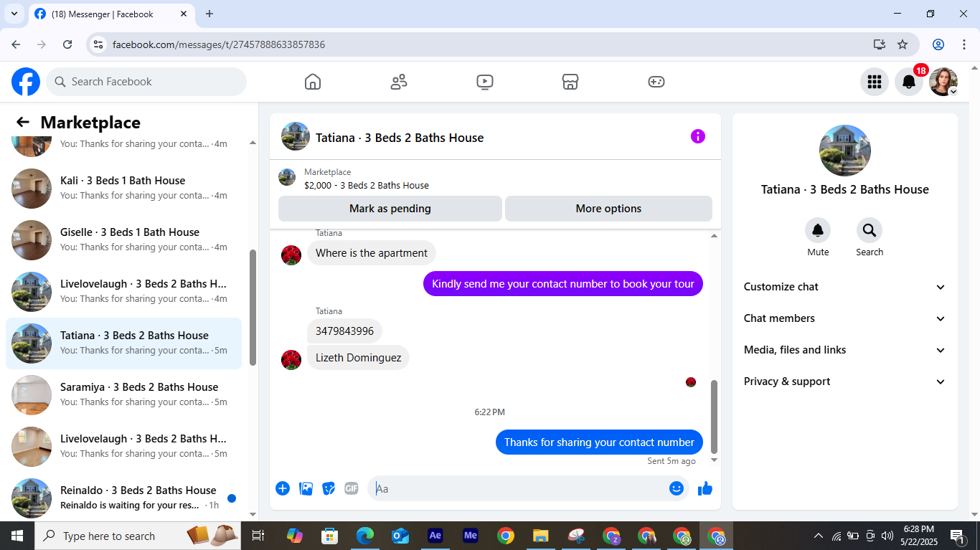The width and height of the screenshot is (980, 550).
Task: Open the $2,000 - 3 Beds 2 Baths House listing
Action: point(366,185)
